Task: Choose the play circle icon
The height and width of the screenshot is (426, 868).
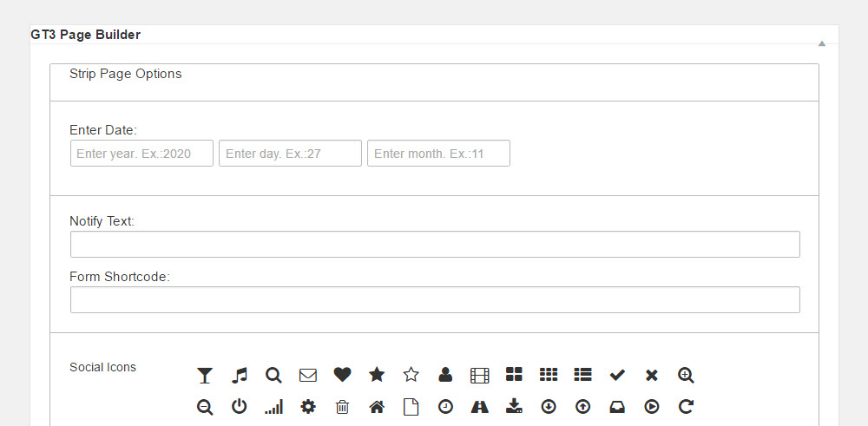Action: 652,406
